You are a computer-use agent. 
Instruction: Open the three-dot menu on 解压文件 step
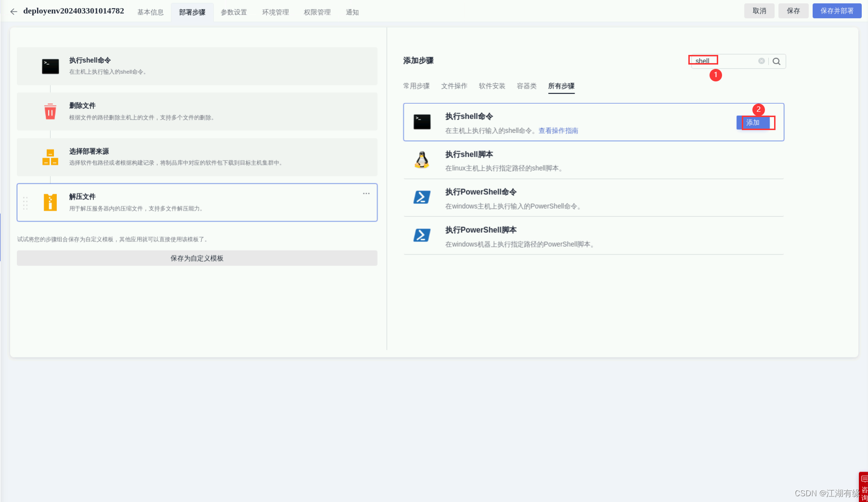coord(366,193)
